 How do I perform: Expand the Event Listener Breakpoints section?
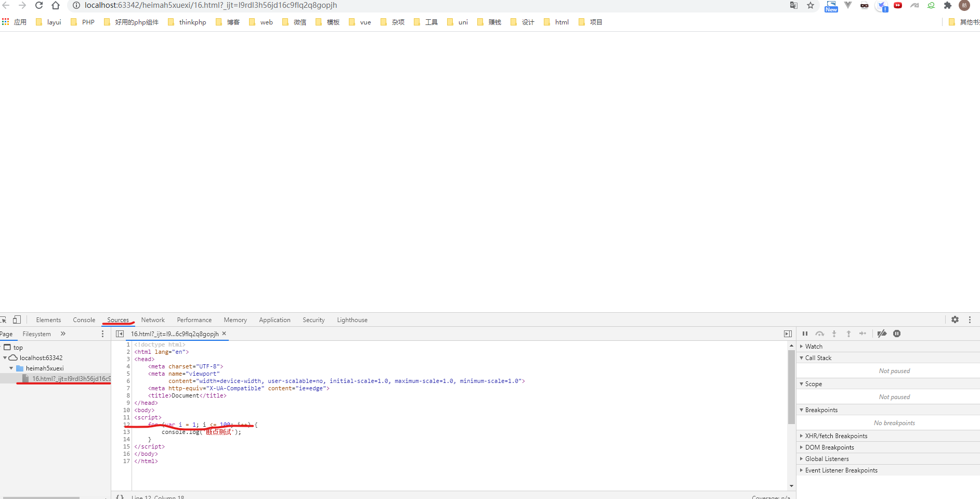(x=841, y=470)
